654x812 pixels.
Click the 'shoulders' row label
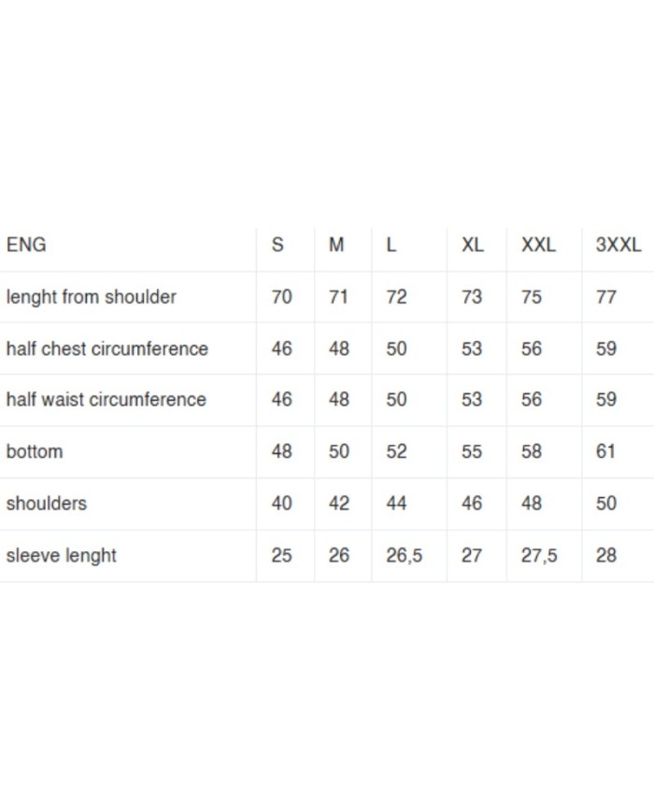(x=46, y=504)
